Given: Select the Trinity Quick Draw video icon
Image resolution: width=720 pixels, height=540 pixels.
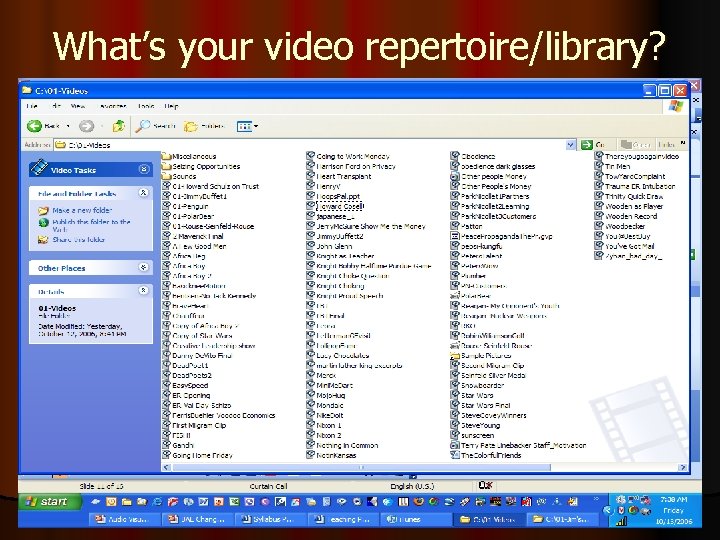Looking at the screenshot, I should 599,196.
